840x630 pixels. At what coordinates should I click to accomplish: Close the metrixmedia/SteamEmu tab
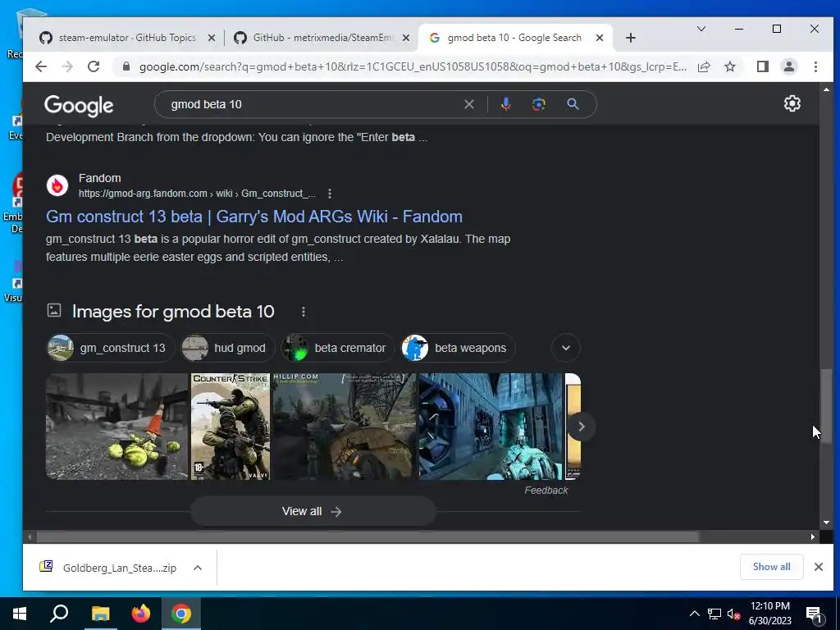[406, 38]
